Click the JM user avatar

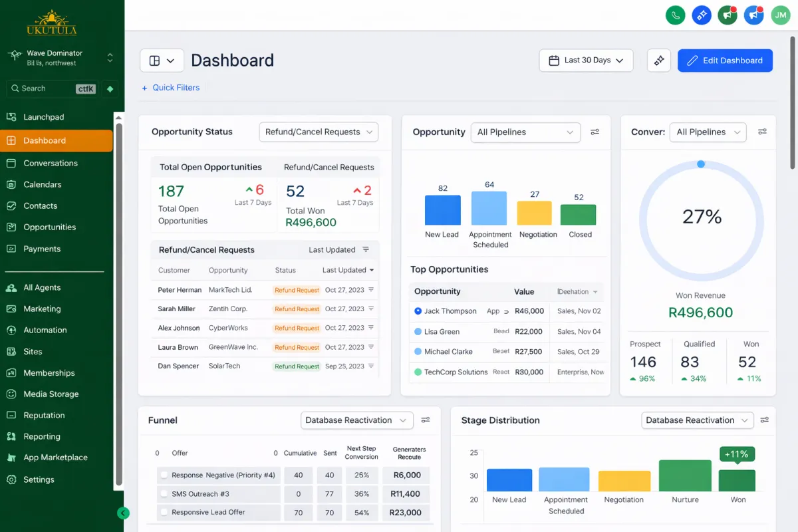point(780,15)
